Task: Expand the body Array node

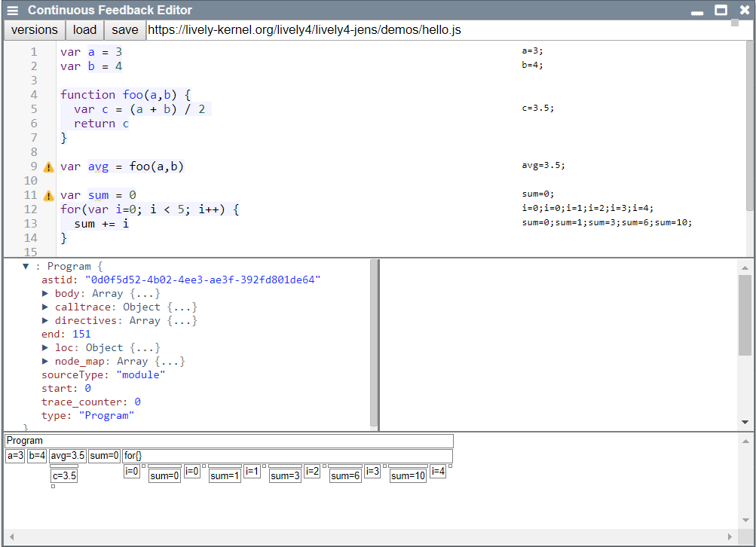Action: click(46, 294)
